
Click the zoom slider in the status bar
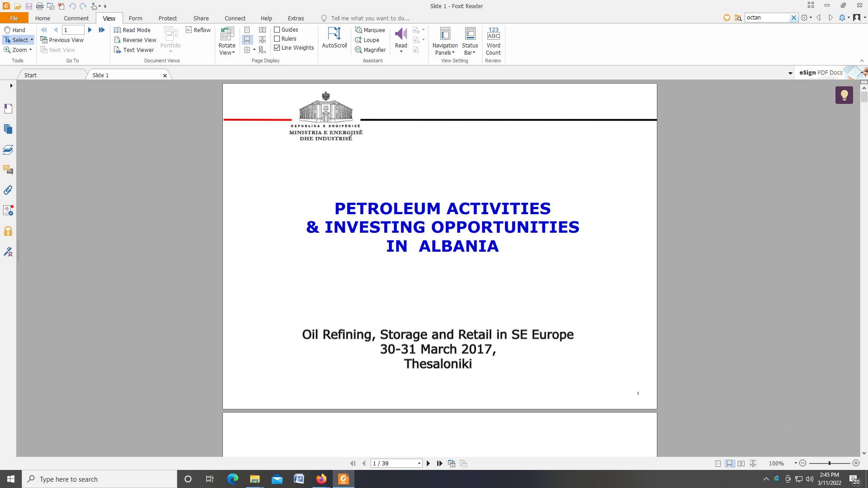pyautogui.click(x=829, y=464)
